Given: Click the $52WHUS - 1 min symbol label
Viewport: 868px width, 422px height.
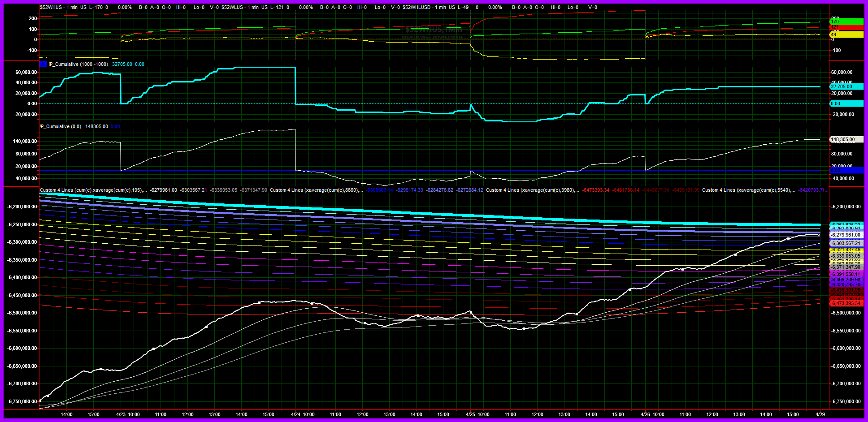Looking at the screenshot, I should [58, 8].
